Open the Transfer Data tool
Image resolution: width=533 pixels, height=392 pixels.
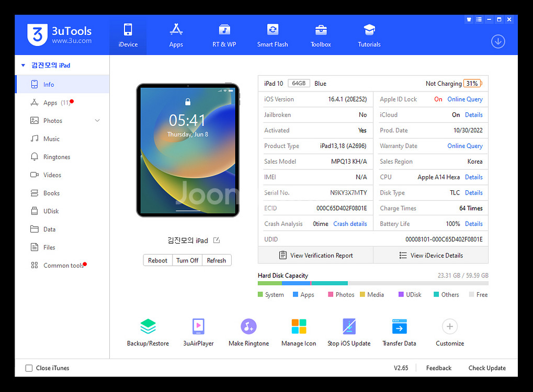click(400, 332)
